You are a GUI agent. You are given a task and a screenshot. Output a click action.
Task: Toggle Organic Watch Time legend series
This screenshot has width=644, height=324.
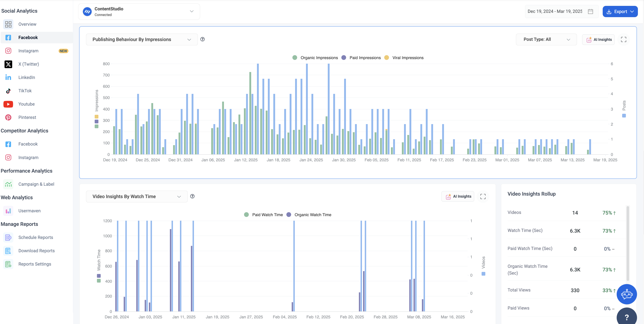tap(309, 215)
